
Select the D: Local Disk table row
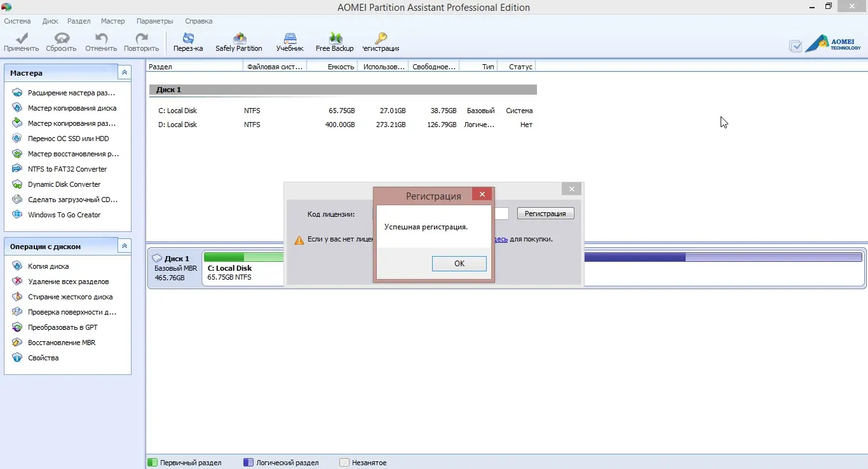click(343, 125)
